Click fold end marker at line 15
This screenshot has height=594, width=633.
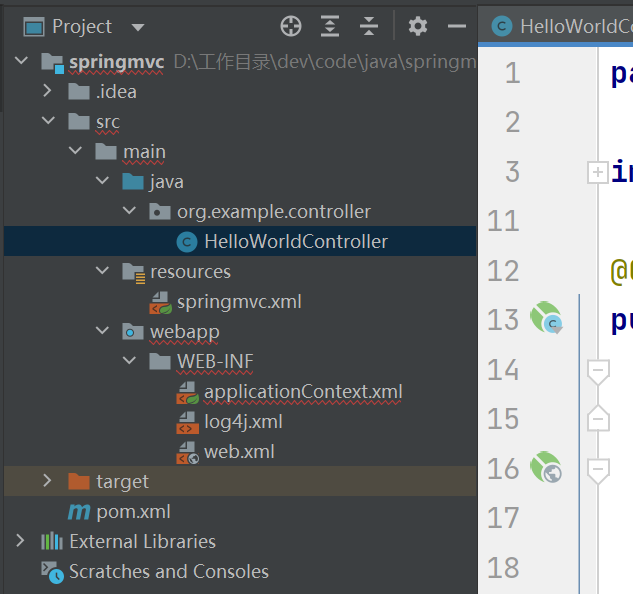coord(598,418)
